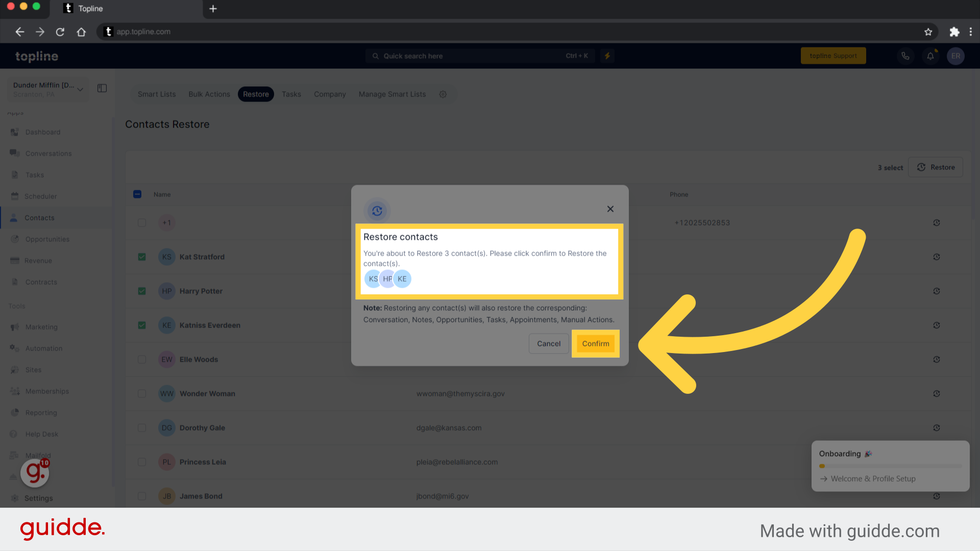Open the browser extensions puzzle icon
The height and width of the screenshot is (551, 980).
954,32
